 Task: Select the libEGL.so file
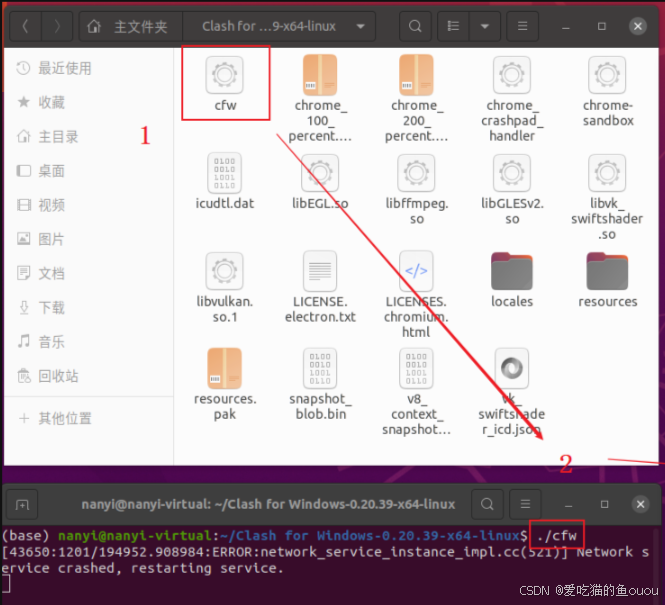pos(320,181)
